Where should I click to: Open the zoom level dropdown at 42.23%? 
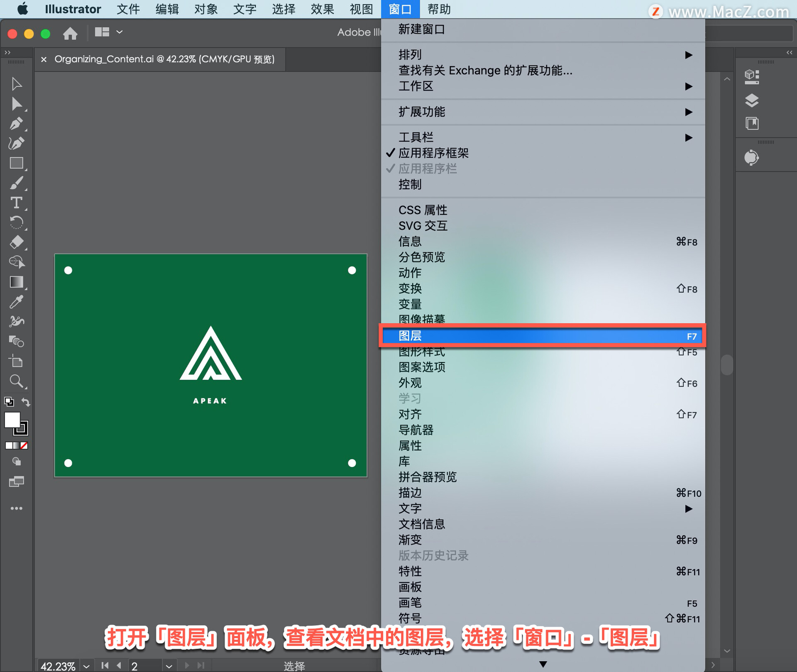point(86,666)
